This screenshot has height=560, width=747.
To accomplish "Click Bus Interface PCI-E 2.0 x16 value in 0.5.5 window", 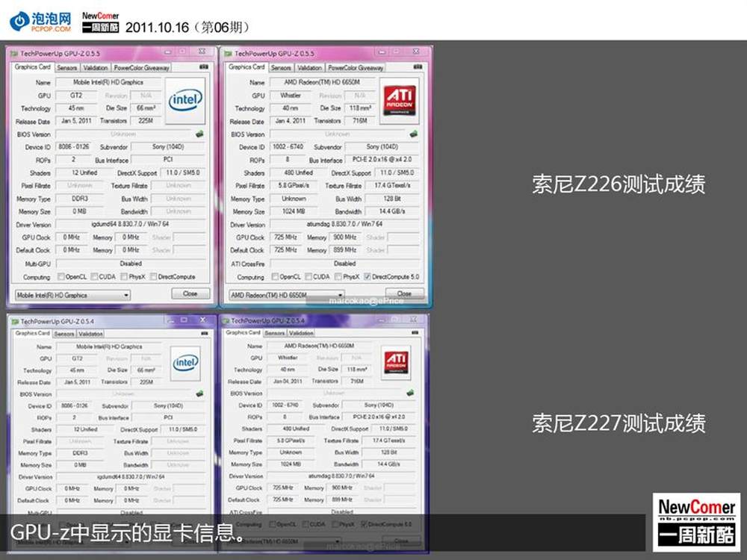I will 382,160.
